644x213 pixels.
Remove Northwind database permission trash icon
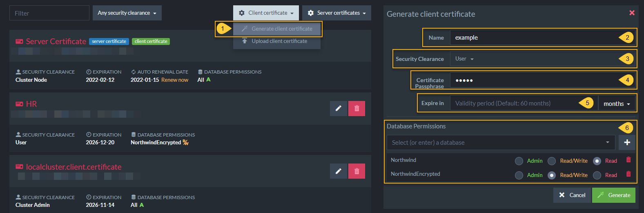(x=628, y=160)
